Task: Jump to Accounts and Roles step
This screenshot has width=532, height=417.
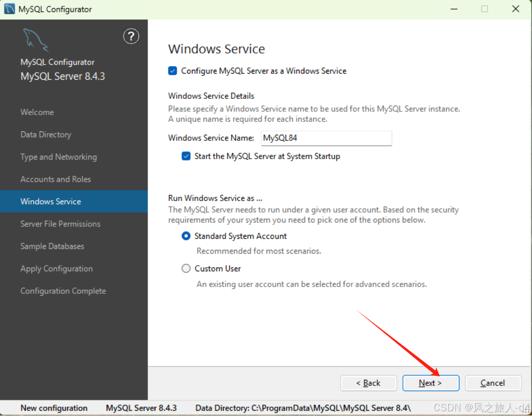Action: tap(56, 179)
